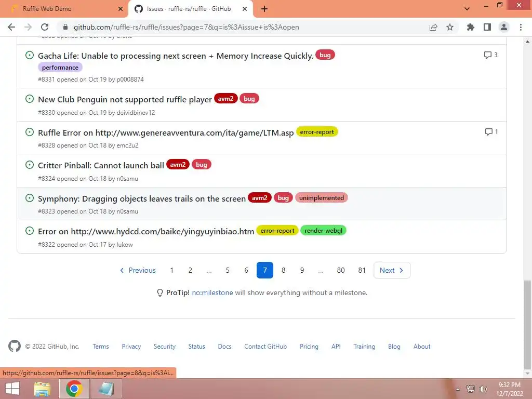Jump to issues page 2
Viewport: 532px width, 399px height.
click(190, 270)
